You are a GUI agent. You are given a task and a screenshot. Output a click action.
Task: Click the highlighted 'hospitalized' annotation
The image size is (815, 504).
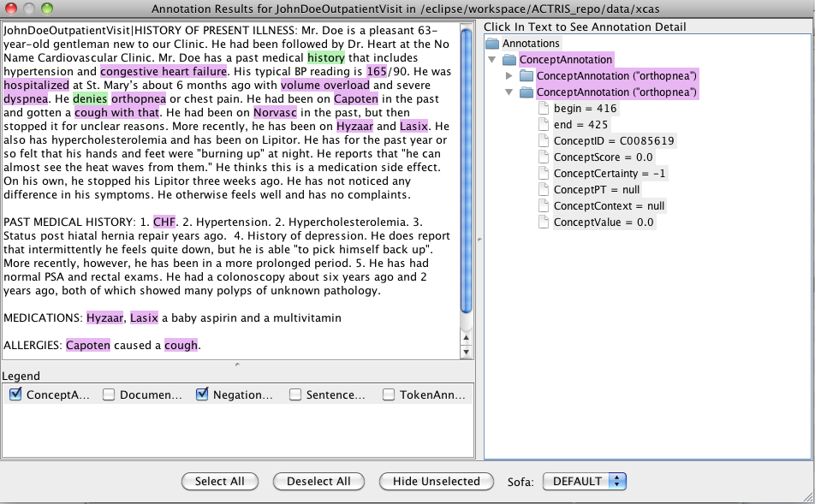pos(36,86)
